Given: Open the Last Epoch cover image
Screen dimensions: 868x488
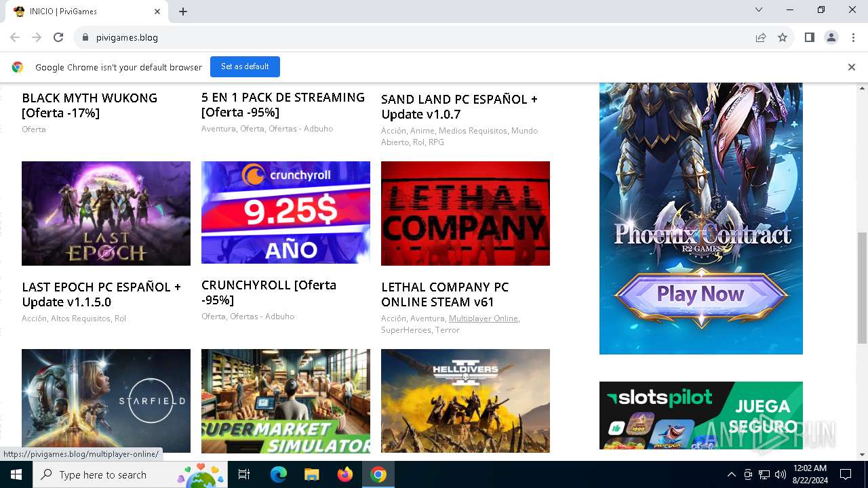Looking at the screenshot, I should pyautogui.click(x=106, y=213).
